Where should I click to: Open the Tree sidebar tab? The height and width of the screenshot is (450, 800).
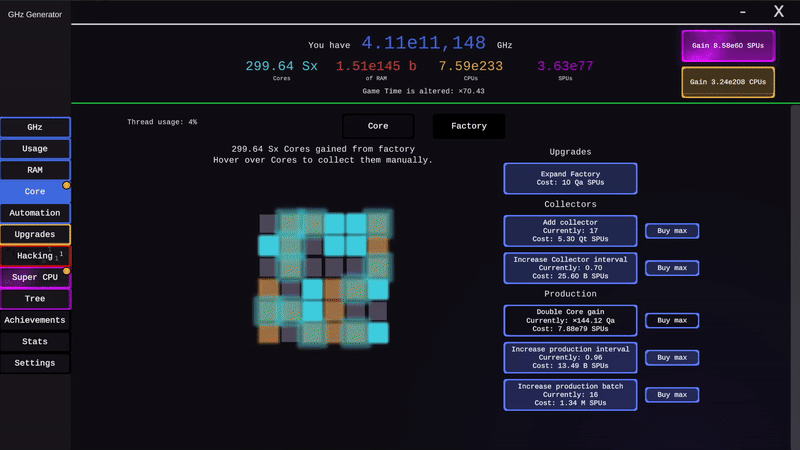(x=35, y=298)
